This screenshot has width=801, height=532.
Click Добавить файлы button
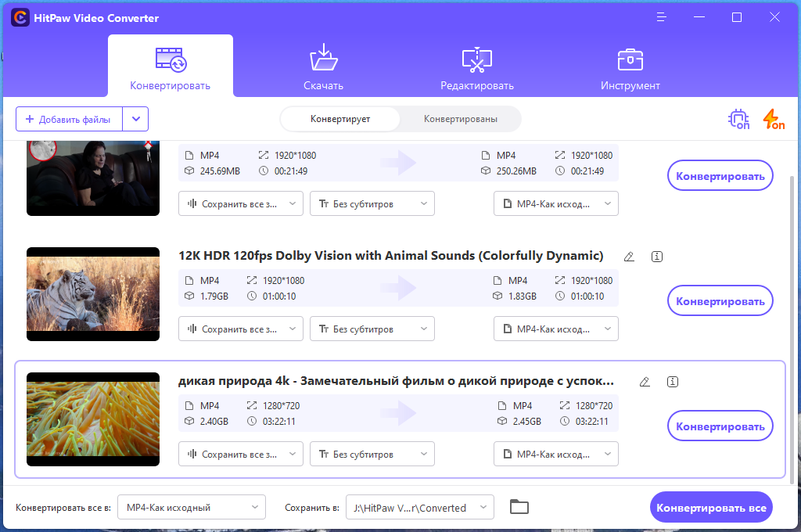[x=69, y=119]
